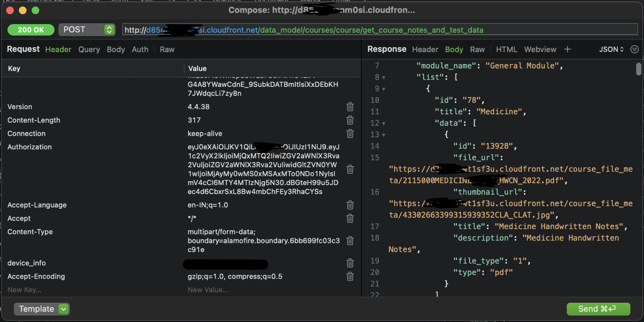The image size is (644, 322).
Task: Click the Content-Type multipart/form-data value
Action: click(264, 241)
